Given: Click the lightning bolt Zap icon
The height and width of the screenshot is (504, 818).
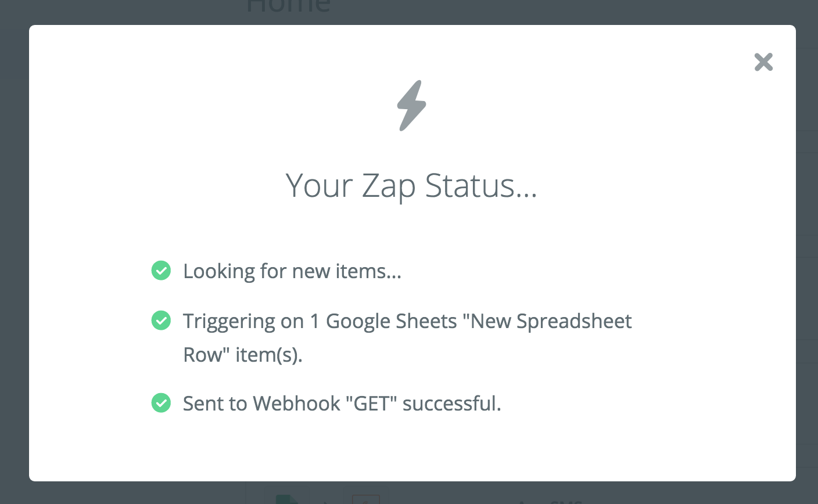Looking at the screenshot, I should (411, 105).
